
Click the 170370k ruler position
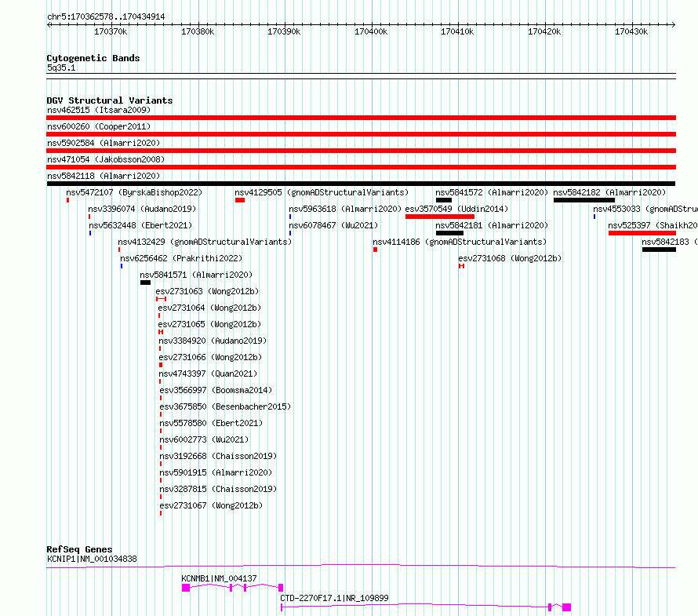(111, 31)
